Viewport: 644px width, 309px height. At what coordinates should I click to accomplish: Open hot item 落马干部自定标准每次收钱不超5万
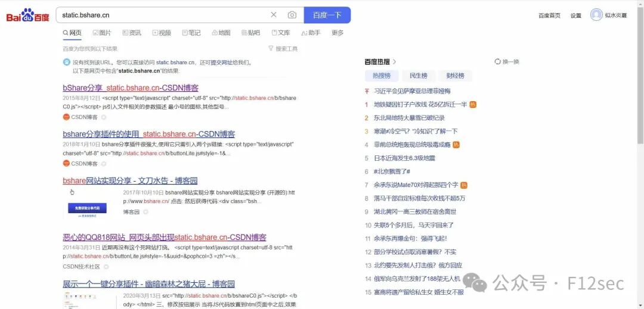[x=419, y=198]
